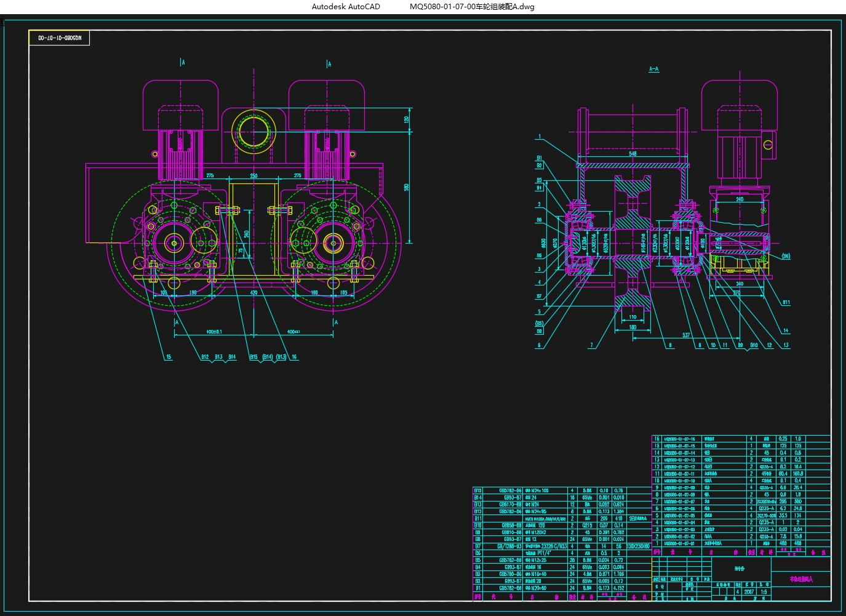
Task: Click the 420 dimension between the wheels
Action: pyautogui.click(x=253, y=293)
